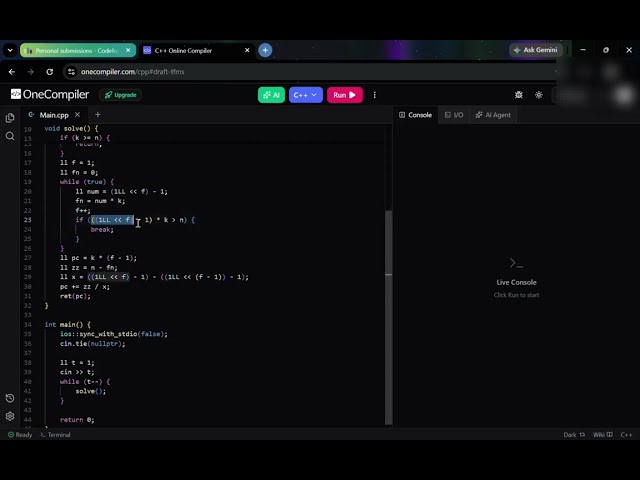Click the 'int main() {' line
The image size is (640, 480).
tap(68, 324)
